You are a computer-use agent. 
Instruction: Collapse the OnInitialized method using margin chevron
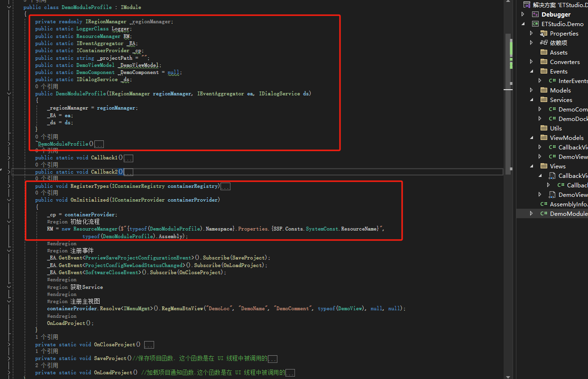coord(9,199)
